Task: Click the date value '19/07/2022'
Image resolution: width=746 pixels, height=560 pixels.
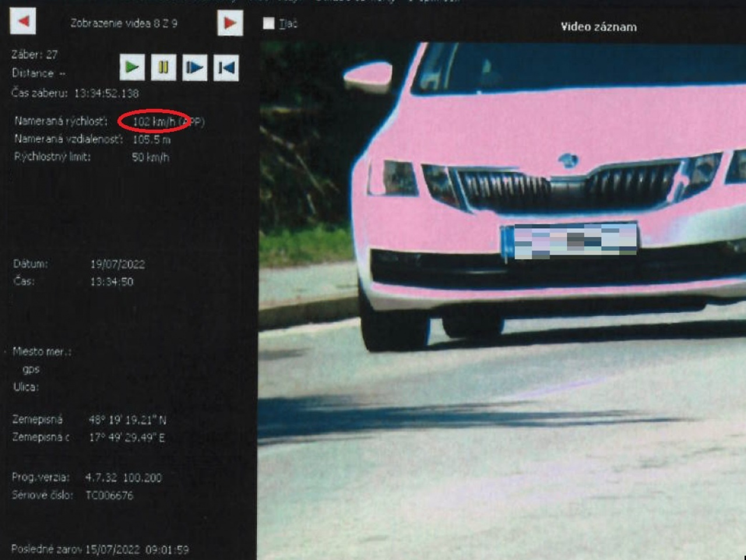Action: (x=117, y=264)
